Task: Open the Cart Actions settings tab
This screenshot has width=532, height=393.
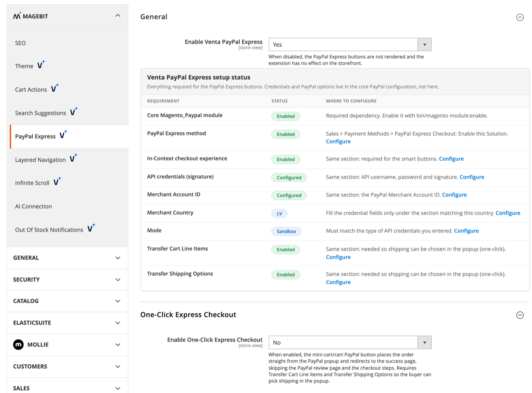Action: [x=68, y=89]
